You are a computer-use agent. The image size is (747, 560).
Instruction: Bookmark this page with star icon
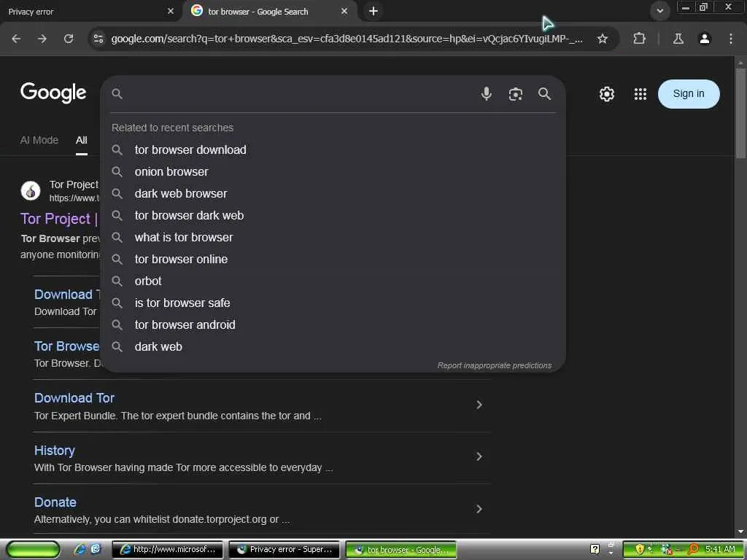point(602,39)
